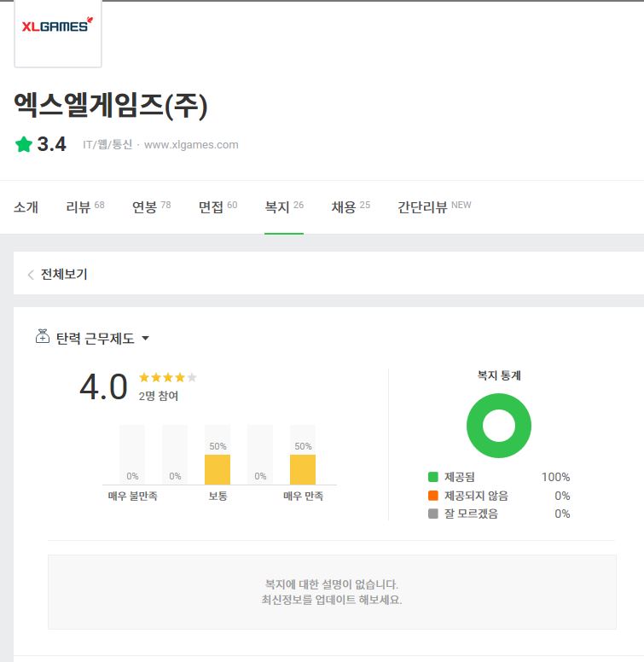Click the green donut chart
The height and width of the screenshot is (662, 644).
[x=498, y=426]
